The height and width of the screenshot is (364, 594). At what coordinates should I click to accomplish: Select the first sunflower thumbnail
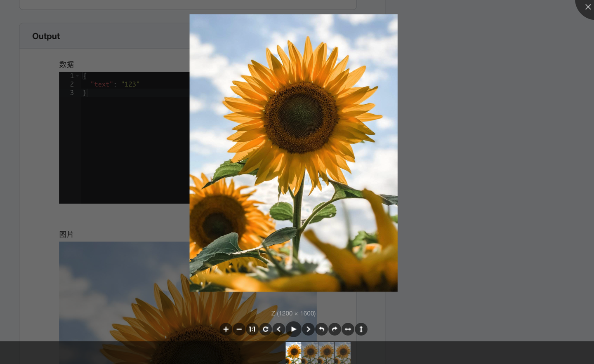click(294, 353)
